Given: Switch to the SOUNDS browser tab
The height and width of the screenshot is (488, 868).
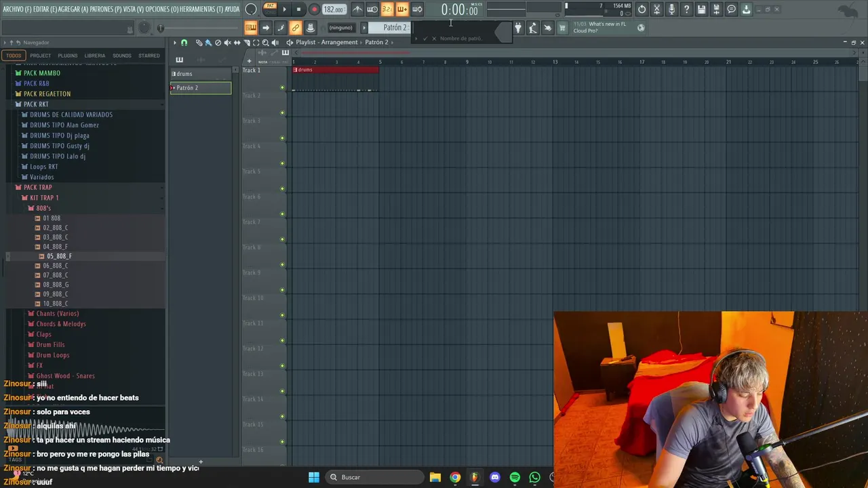Looking at the screenshot, I should coord(122,56).
